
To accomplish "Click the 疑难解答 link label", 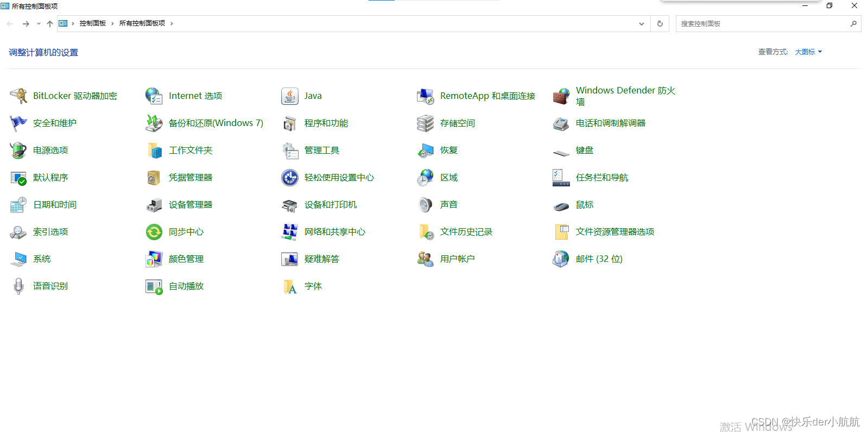I will tap(322, 259).
